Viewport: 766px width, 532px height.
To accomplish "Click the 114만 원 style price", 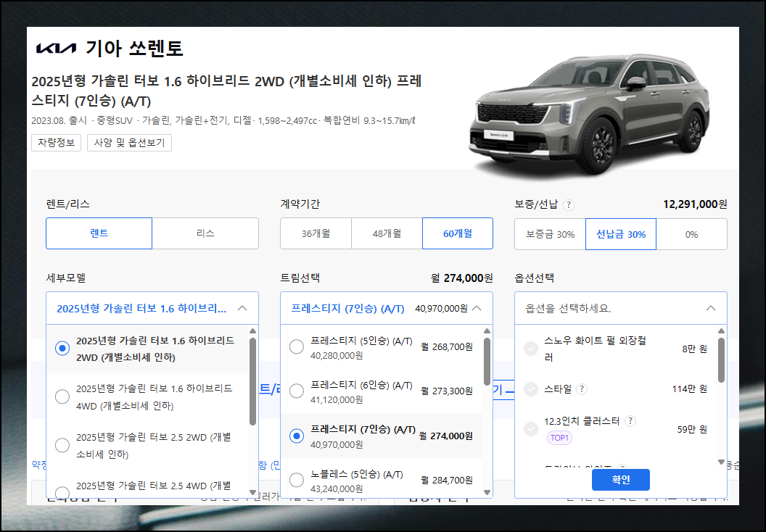I will 689,389.
